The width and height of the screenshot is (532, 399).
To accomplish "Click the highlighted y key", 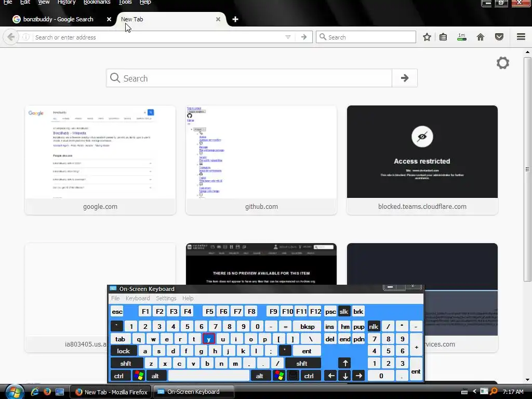I will pos(209,339).
